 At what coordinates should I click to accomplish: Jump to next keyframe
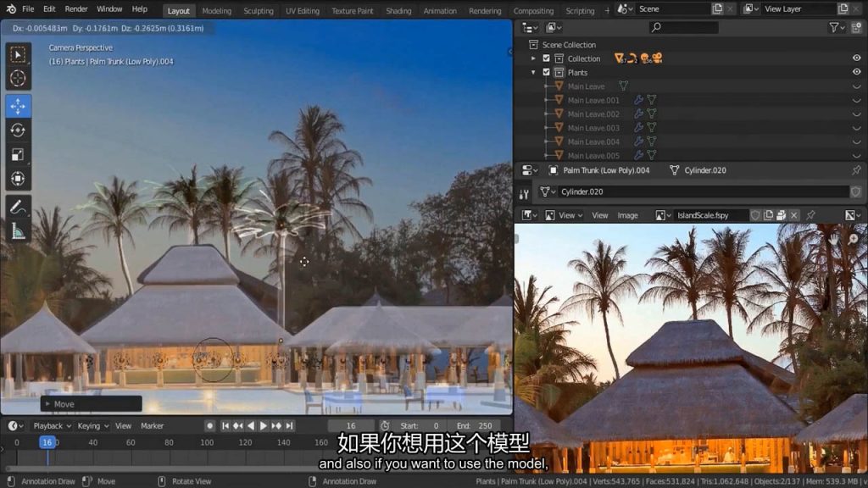[276, 425]
